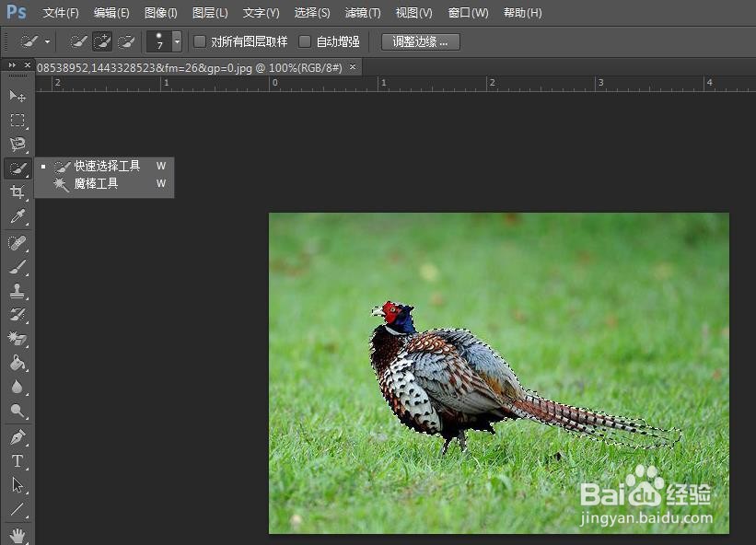Open the 滤镜(T) menu

(363, 13)
